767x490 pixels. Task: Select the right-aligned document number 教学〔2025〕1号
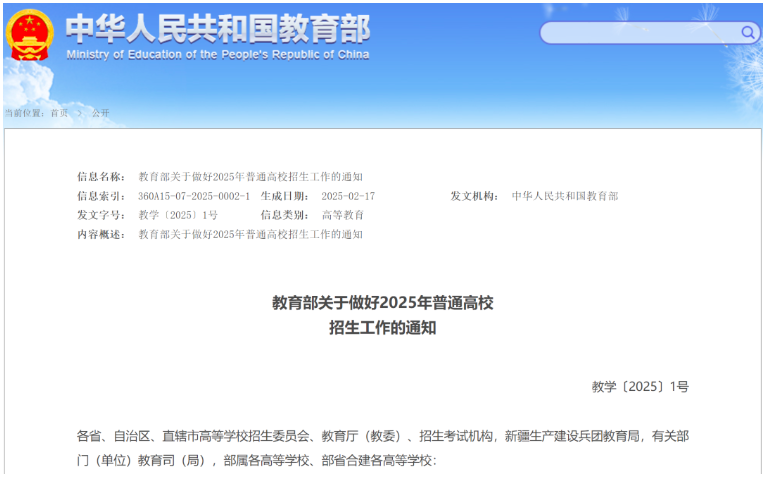click(640, 387)
